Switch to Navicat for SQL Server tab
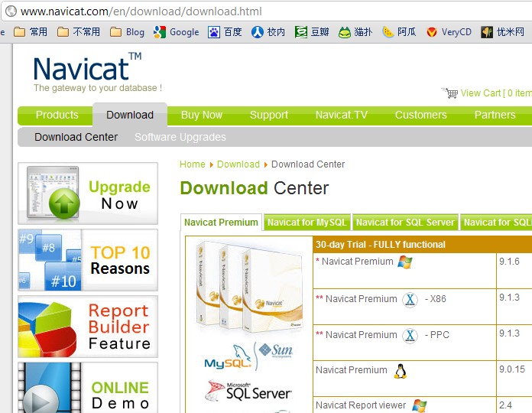The image size is (532, 413). pos(405,223)
